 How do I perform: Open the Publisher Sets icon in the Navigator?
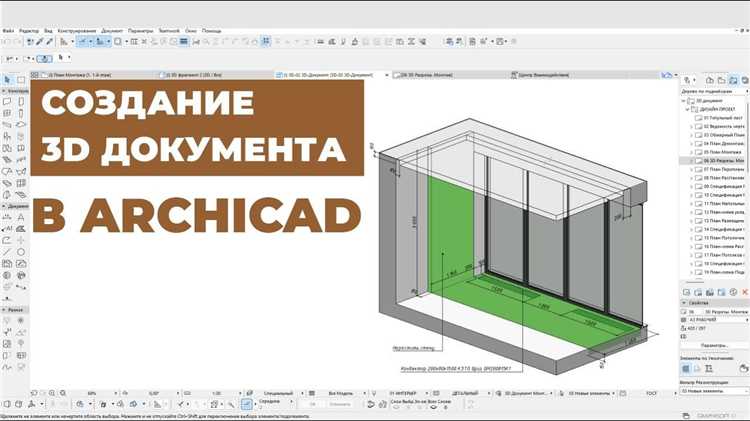click(x=745, y=80)
